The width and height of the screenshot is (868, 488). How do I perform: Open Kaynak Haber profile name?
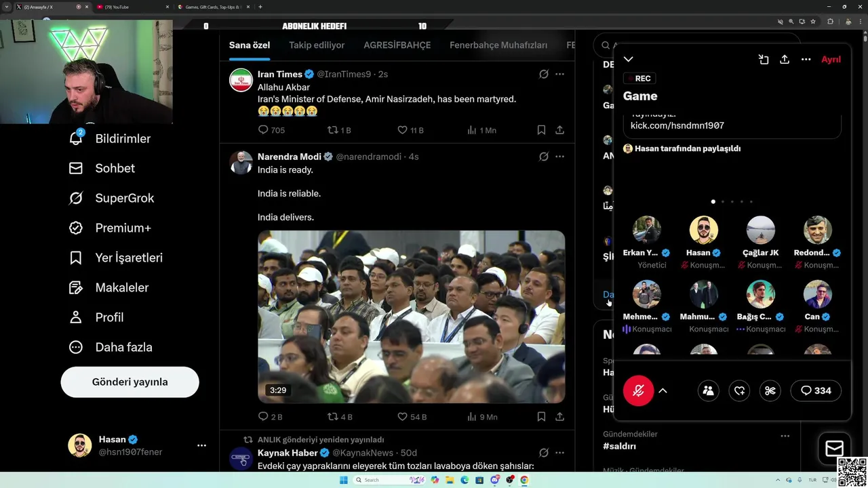tap(288, 453)
